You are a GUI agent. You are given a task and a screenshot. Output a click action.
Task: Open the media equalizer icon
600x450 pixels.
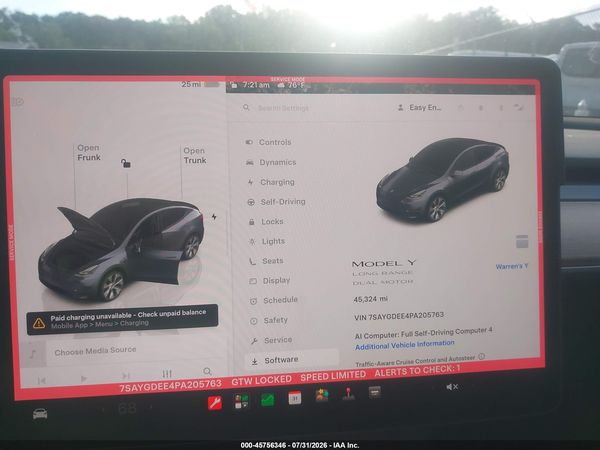(x=167, y=373)
